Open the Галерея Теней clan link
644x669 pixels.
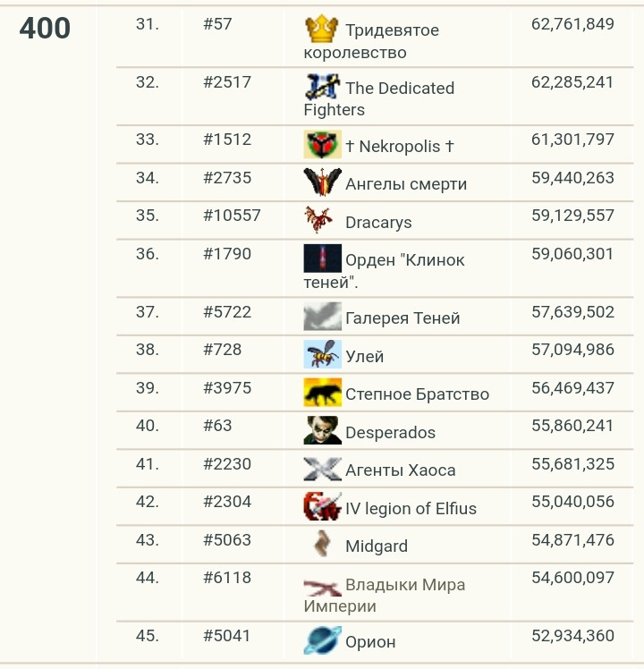click(x=402, y=318)
